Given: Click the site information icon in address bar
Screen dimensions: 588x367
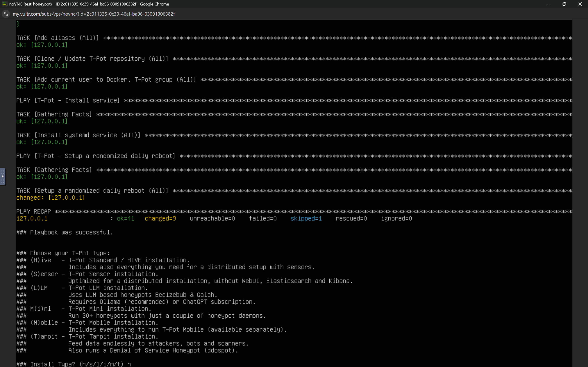Looking at the screenshot, I should tap(6, 14).
